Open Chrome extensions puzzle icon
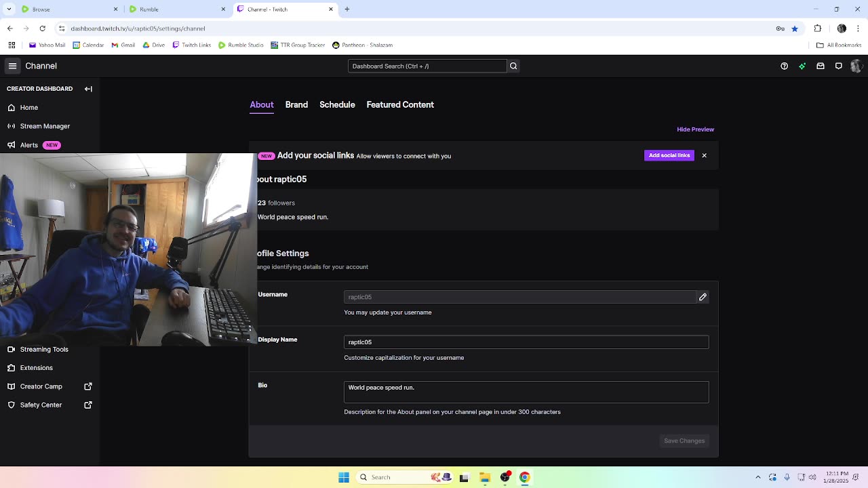The image size is (868, 488). point(818,28)
